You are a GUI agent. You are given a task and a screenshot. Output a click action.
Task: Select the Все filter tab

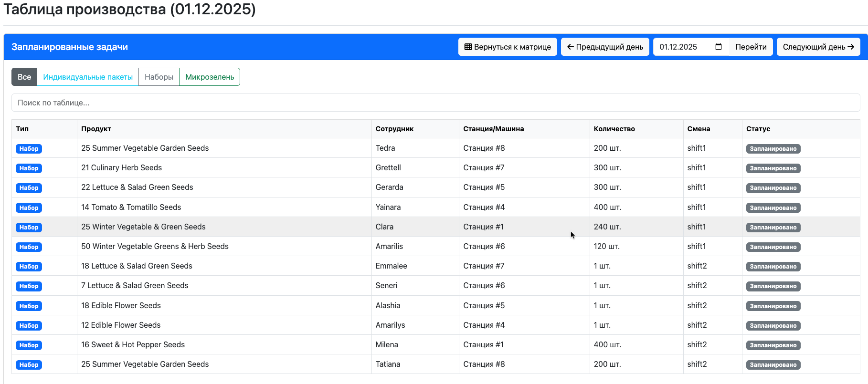click(x=24, y=77)
